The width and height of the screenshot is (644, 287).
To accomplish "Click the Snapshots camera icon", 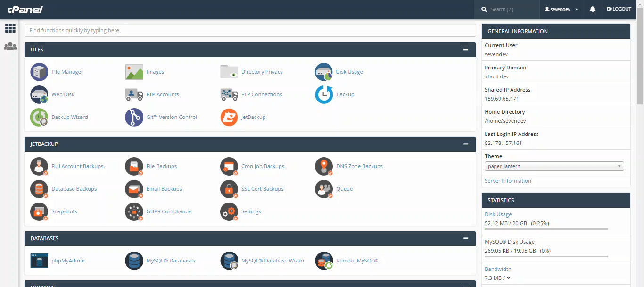I will point(40,211).
